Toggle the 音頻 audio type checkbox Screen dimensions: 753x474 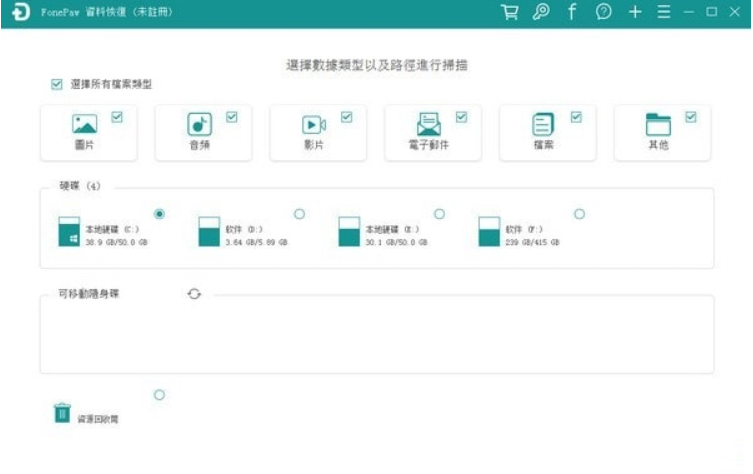coord(231,117)
